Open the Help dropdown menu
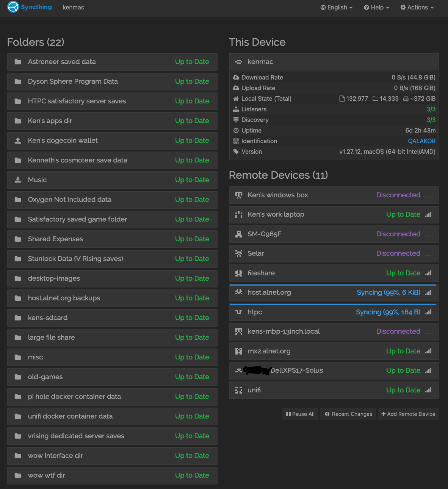448x489 pixels. tap(376, 8)
